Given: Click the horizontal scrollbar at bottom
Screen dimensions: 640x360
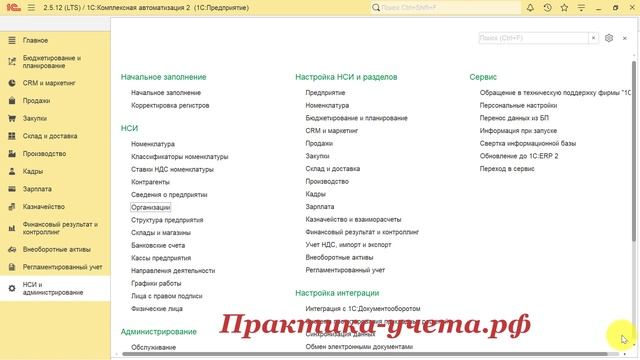Looking at the screenshot, I should (x=365, y=354).
